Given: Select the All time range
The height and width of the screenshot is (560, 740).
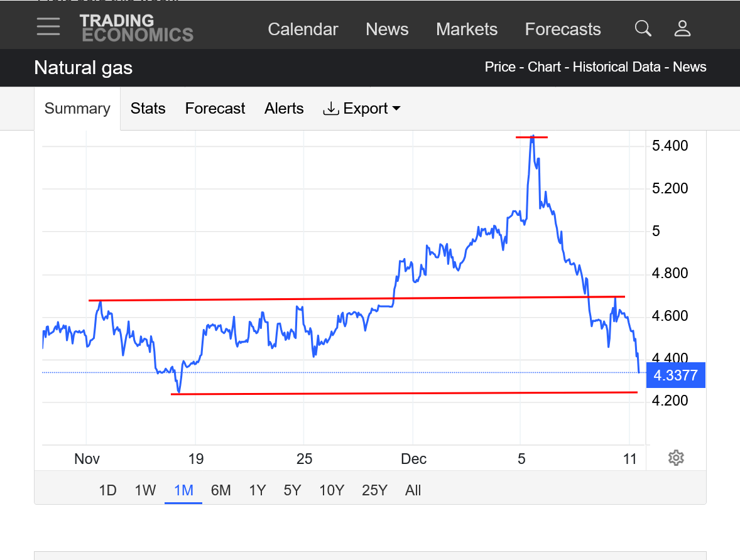Looking at the screenshot, I should (x=413, y=490).
